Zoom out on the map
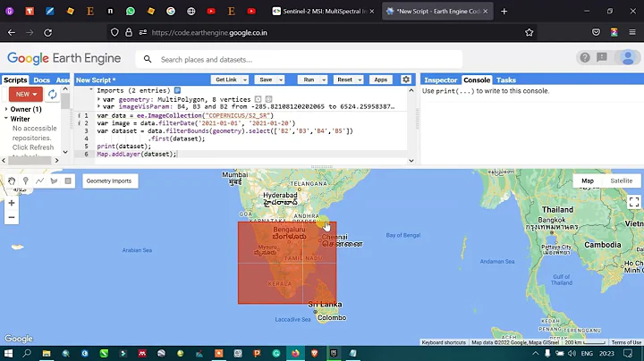644x361 pixels. click(x=12, y=217)
